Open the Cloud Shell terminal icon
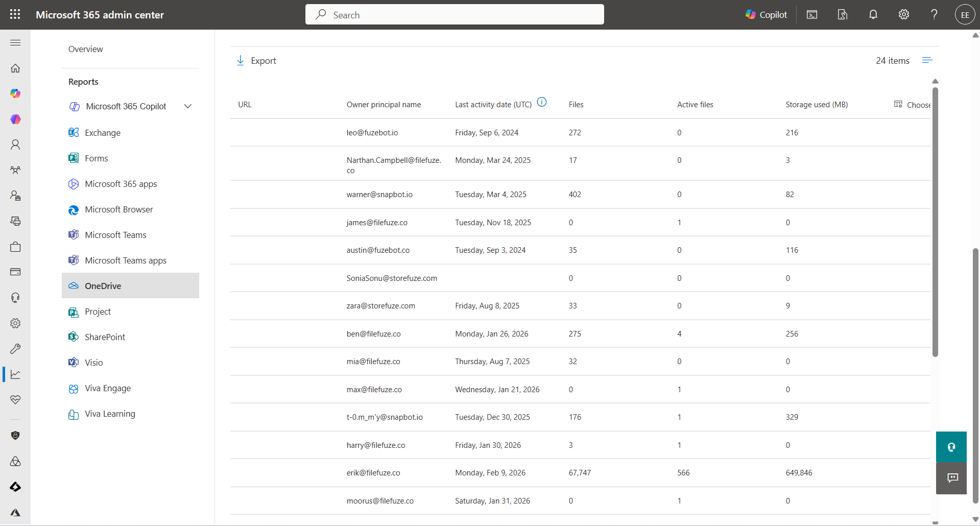 [x=811, y=14]
